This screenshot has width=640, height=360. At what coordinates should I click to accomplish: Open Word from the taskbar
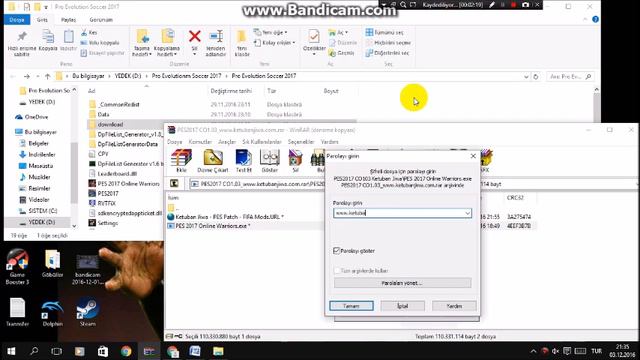(195, 351)
